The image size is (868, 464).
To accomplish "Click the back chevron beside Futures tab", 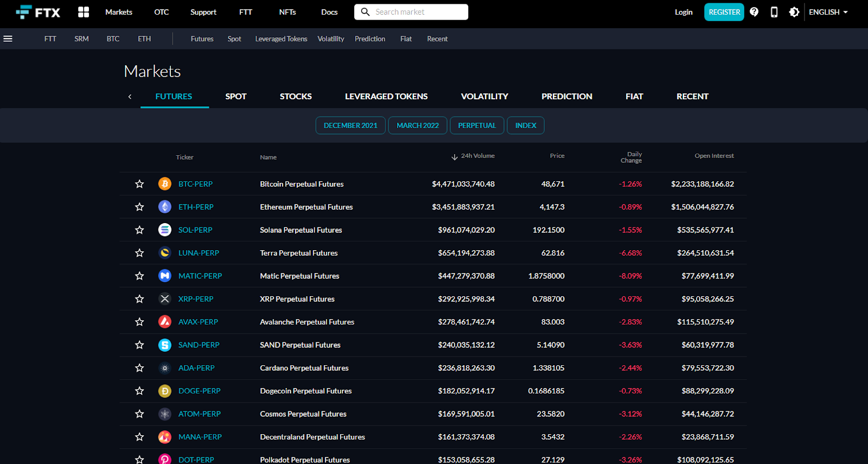I will [130, 97].
